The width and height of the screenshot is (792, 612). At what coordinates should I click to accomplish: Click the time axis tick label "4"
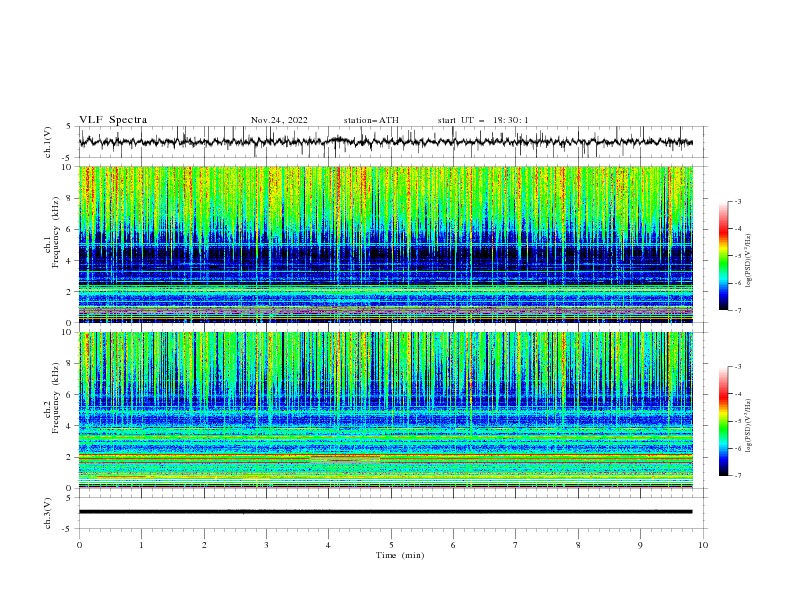coord(329,545)
